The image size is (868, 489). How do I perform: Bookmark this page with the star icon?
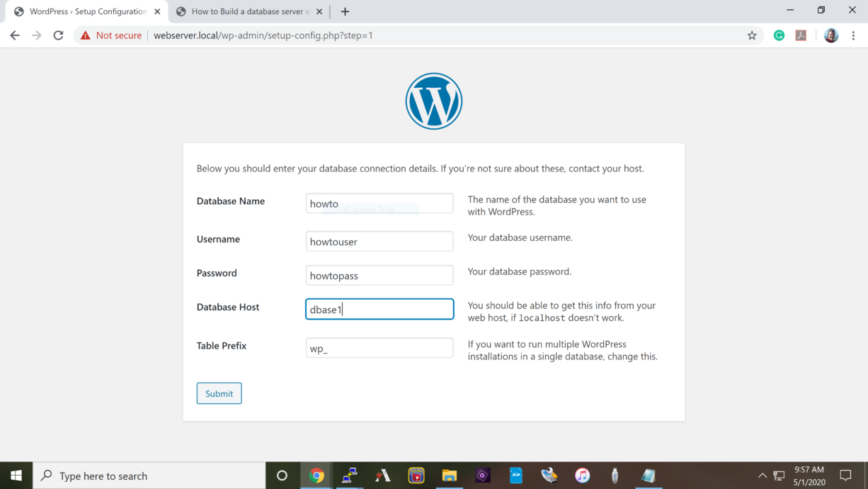click(751, 35)
